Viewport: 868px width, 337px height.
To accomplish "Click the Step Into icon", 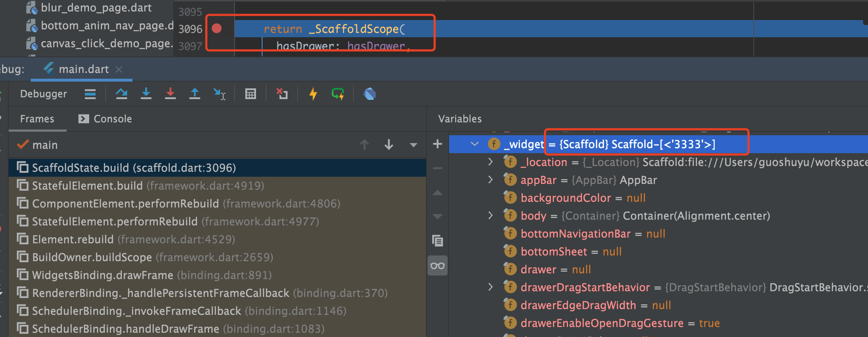I will pyautogui.click(x=146, y=94).
